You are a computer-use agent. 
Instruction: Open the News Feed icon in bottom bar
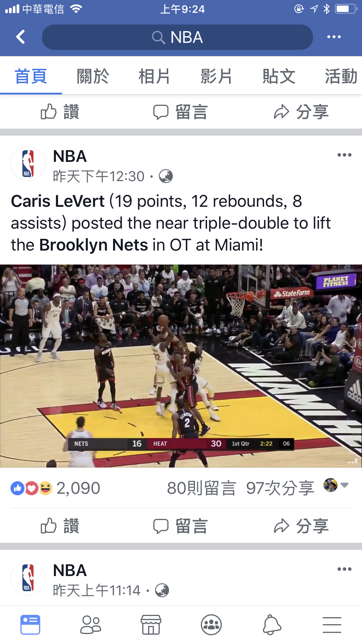click(30, 624)
